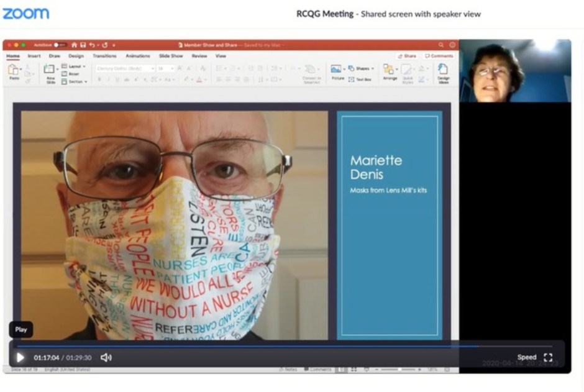Click the Picture insert icon
The image size is (584, 392).
pos(336,69)
